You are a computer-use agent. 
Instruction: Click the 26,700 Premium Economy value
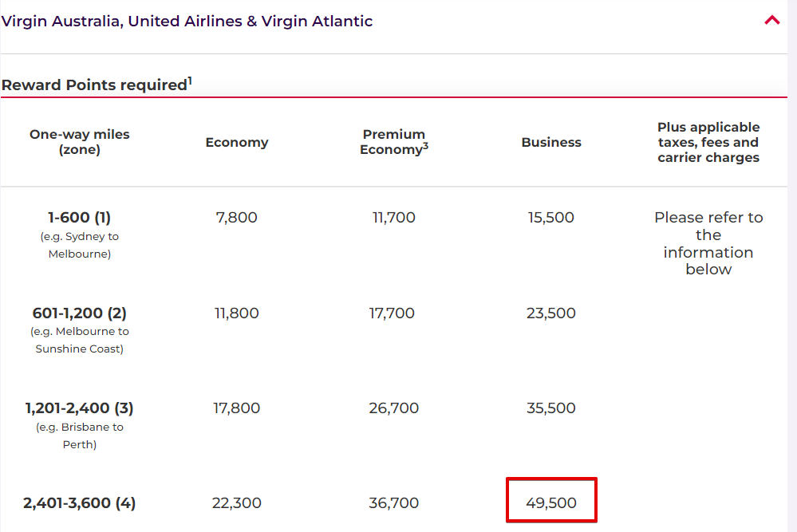point(394,408)
